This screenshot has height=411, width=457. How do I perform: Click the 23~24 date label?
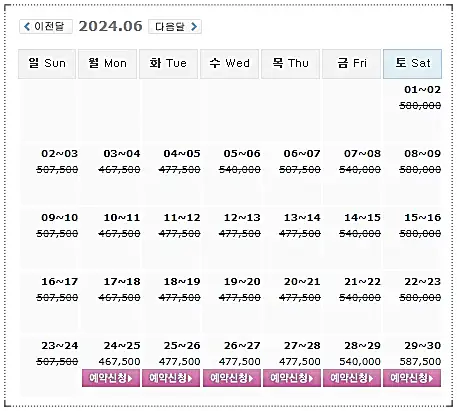click(x=60, y=346)
